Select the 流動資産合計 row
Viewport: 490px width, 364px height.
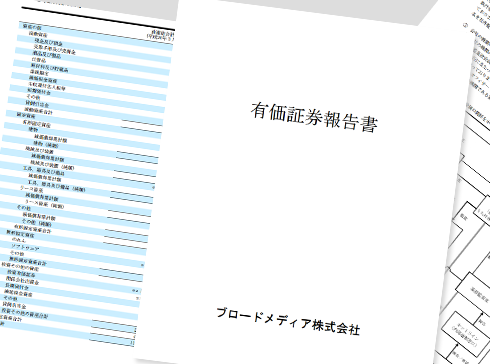pos(38,110)
